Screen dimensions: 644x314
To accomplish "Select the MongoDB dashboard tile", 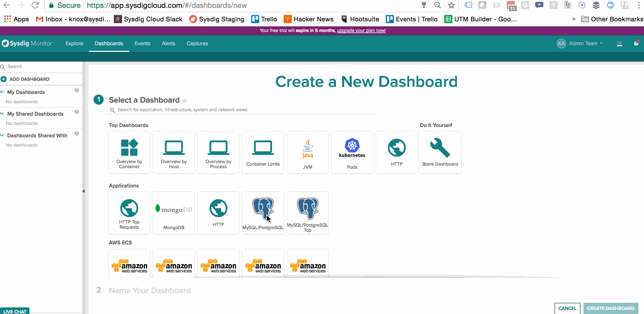I will point(174,213).
